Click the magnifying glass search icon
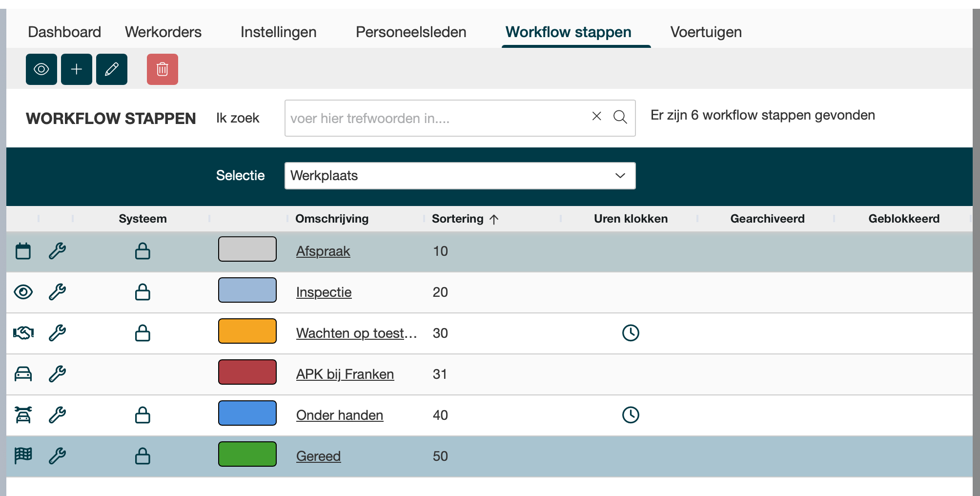The width and height of the screenshot is (980, 496). (620, 117)
